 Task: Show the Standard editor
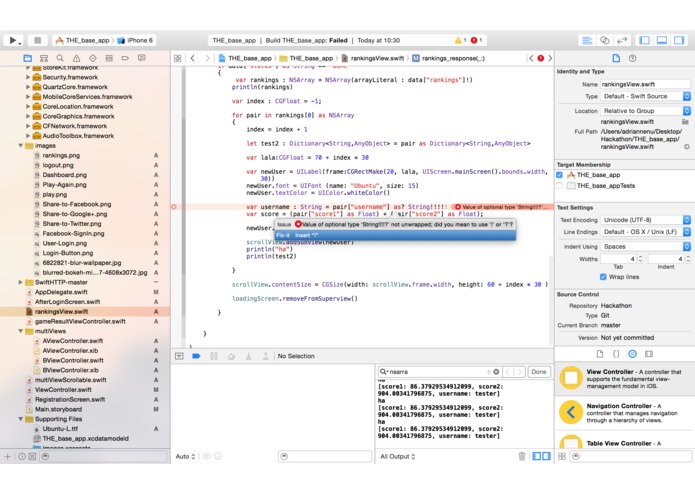coord(587,40)
